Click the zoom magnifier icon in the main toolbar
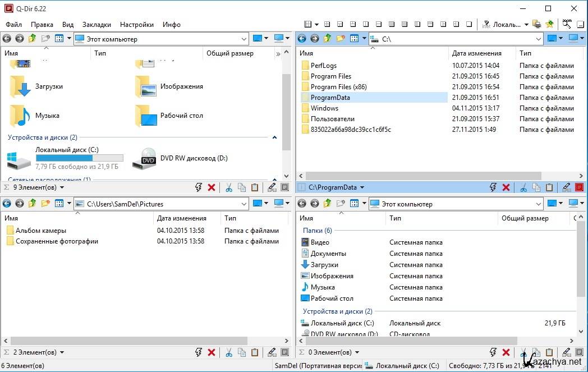Image resolution: width=588 pixels, height=372 pixels. (x=567, y=24)
